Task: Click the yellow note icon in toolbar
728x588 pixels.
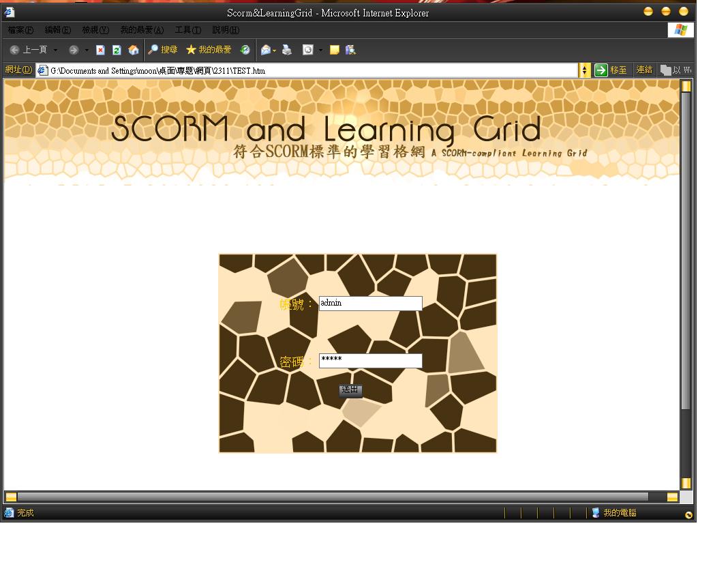Action: tap(334, 50)
